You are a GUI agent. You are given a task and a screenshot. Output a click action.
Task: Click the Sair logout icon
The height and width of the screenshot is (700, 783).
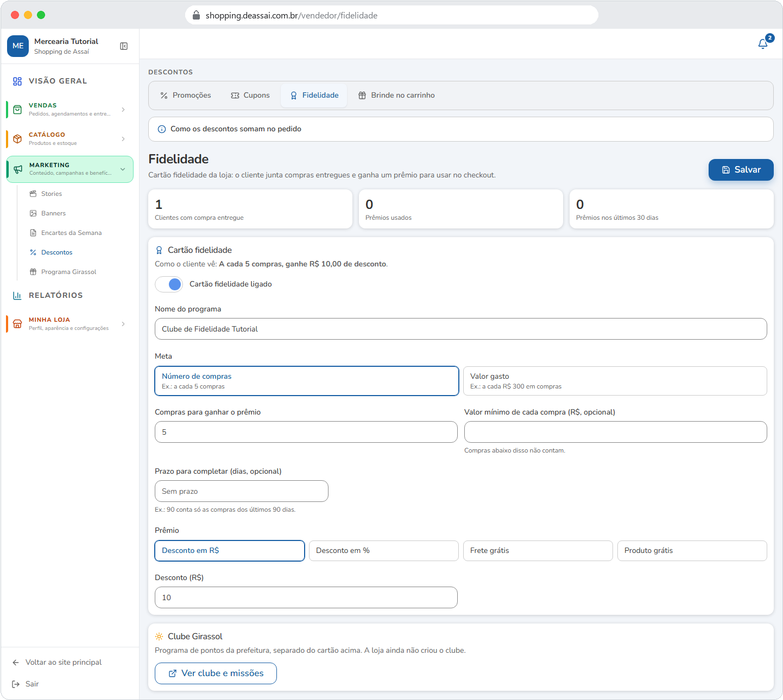[16, 684]
